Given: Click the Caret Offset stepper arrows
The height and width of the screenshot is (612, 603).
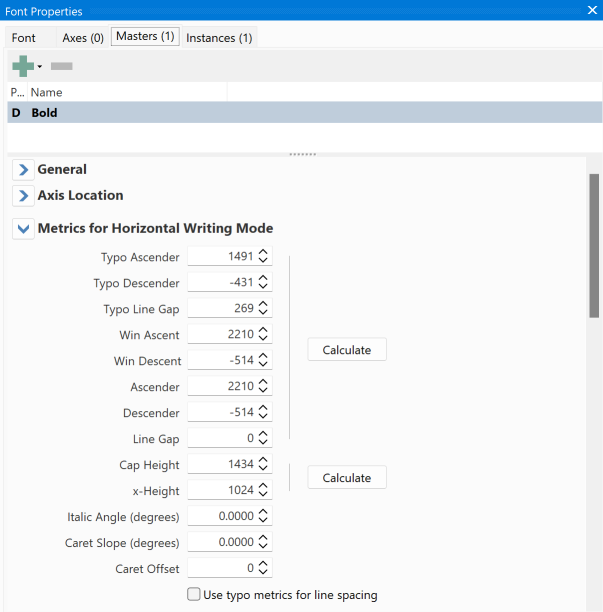Looking at the screenshot, I should [x=263, y=569].
